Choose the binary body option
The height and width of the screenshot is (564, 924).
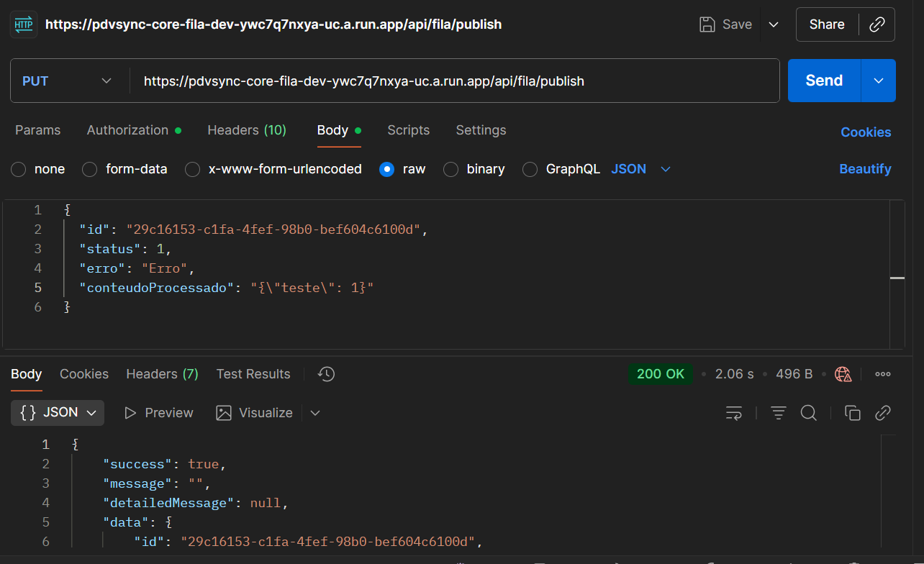click(x=451, y=170)
